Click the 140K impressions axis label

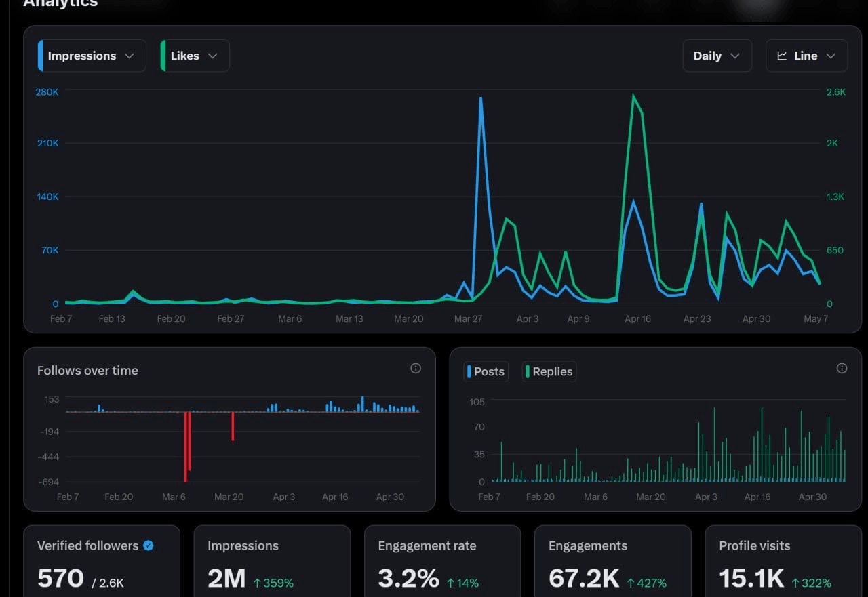[x=47, y=197]
